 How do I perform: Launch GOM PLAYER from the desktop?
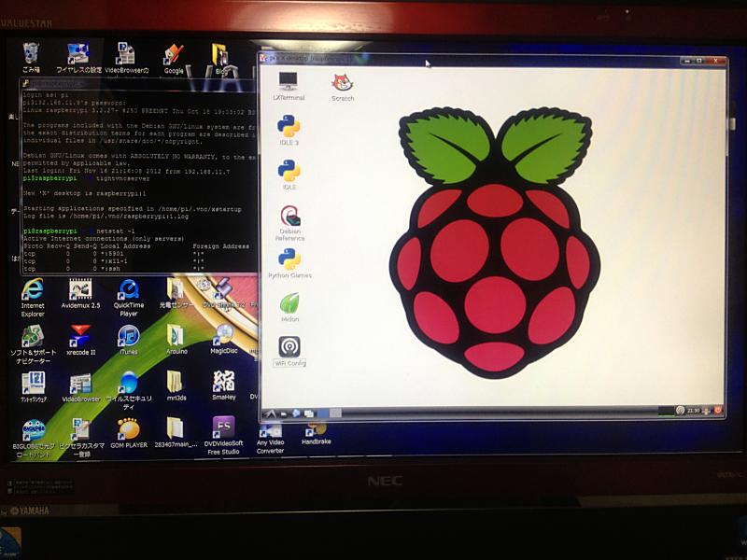129,433
